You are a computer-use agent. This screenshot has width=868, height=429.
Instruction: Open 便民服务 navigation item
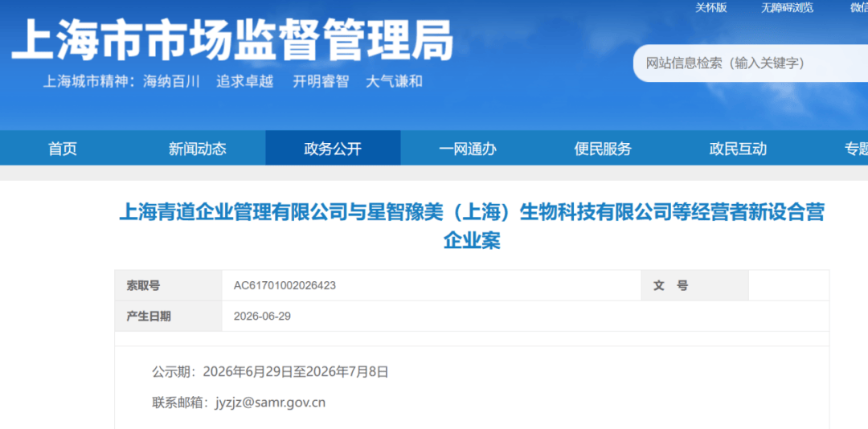(x=603, y=149)
